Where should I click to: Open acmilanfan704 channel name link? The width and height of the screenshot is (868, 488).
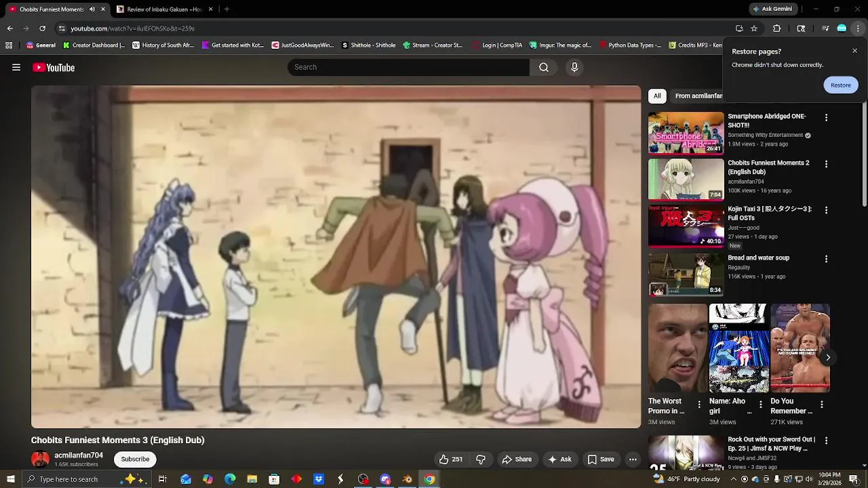pyautogui.click(x=79, y=455)
